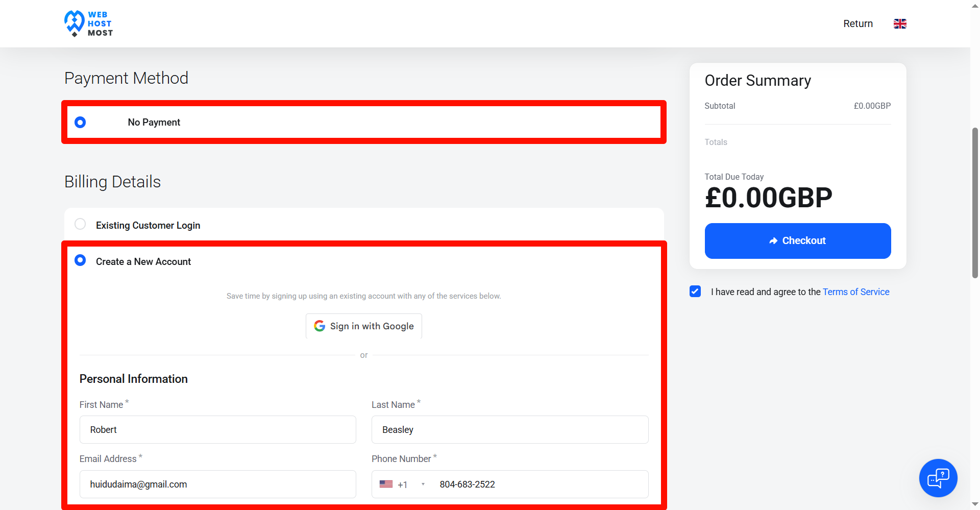Click the arrow icon on Checkout button
Viewport: 980px width, 510px height.
point(773,241)
